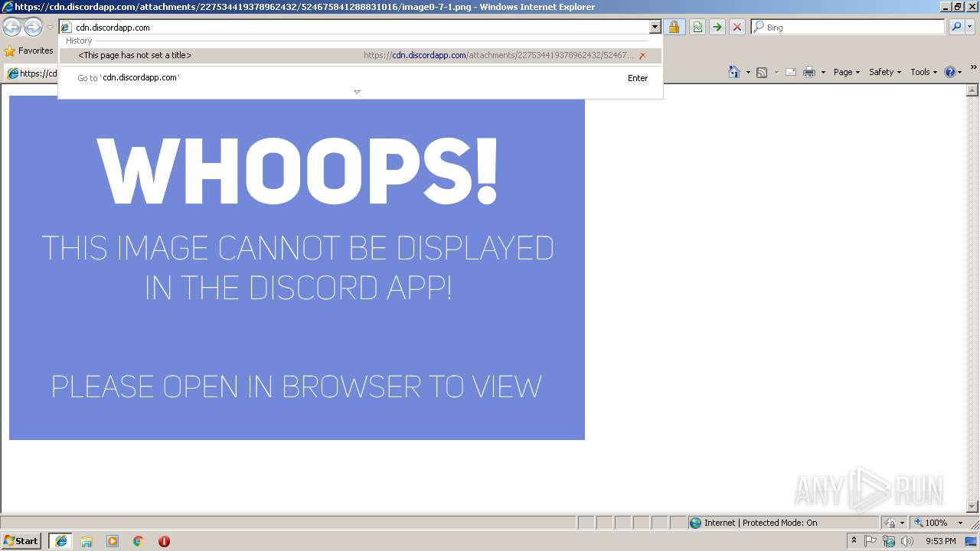Click the network tray icon
This screenshot has height=551, width=980.
click(889, 541)
